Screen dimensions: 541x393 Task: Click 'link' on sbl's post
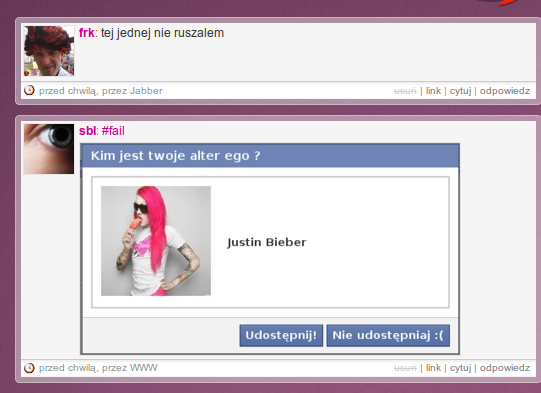pyautogui.click(x=433, y=368)
